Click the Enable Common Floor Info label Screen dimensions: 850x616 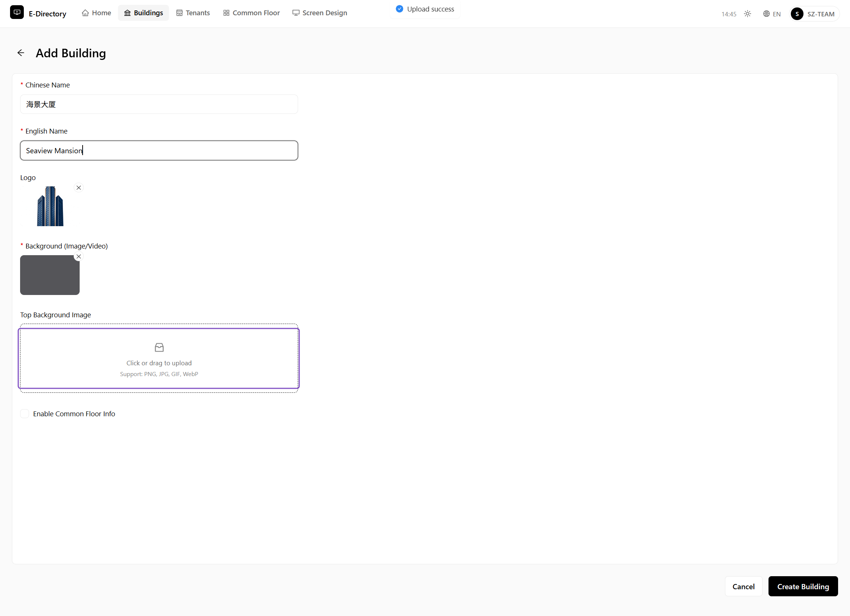pos(74,414)
